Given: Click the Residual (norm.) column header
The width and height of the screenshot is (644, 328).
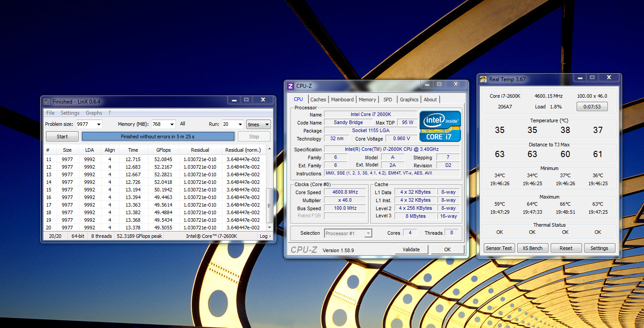Looking at the screenshot, I should (243, 150).
